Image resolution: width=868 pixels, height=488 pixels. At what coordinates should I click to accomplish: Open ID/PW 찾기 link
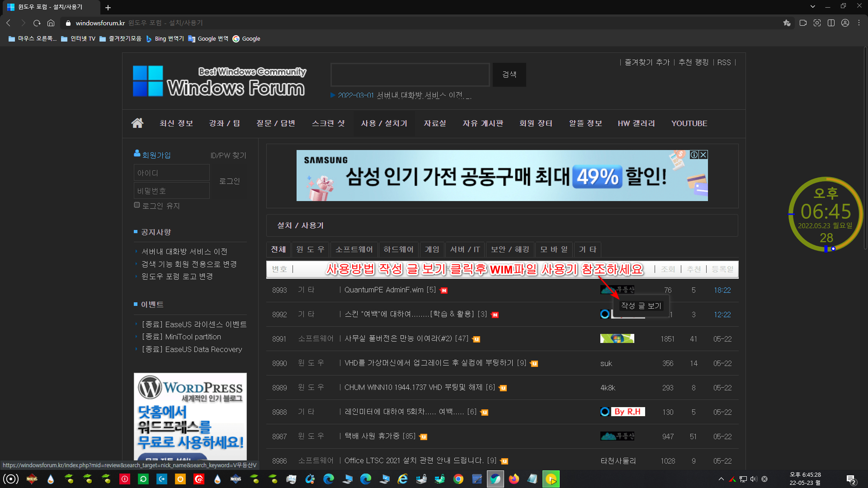228,155
